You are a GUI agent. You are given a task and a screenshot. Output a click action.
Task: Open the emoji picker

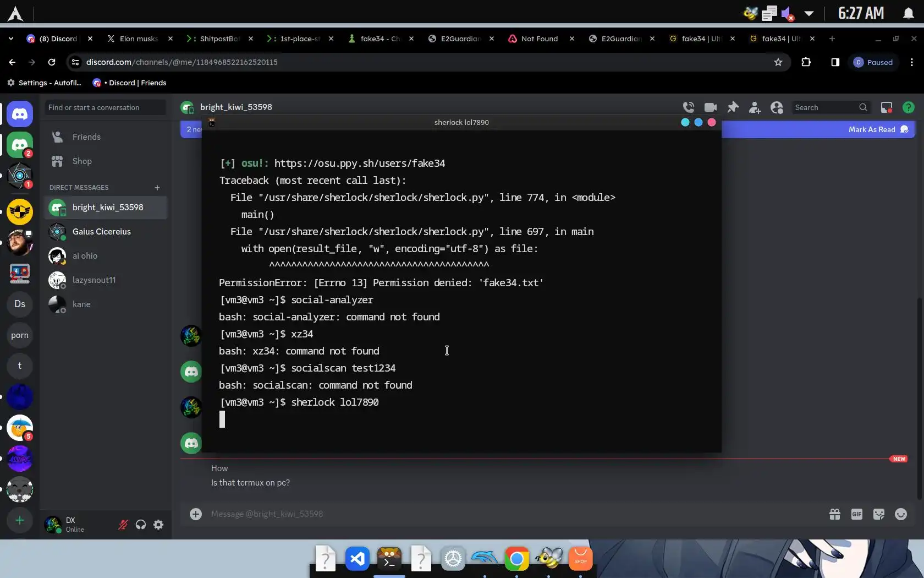[901, 514]
